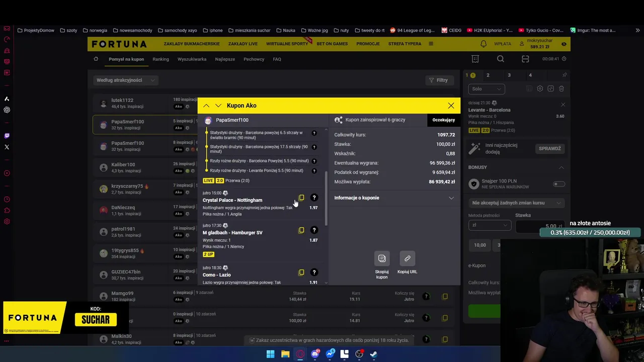Copy Crystal Palace - Nottingham bet to betslip
The width and height of the screenshot is (644, 362).
pyautogui.click(x=301, y=198)
